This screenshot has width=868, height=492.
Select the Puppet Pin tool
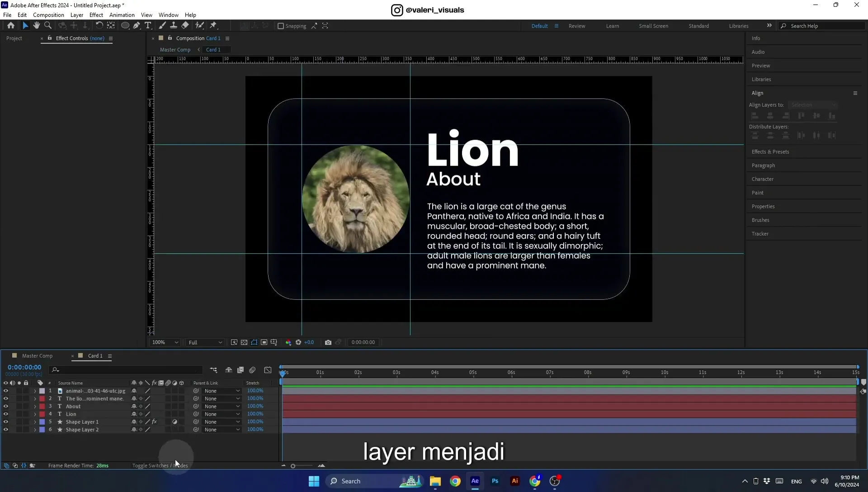pos(213,26)
